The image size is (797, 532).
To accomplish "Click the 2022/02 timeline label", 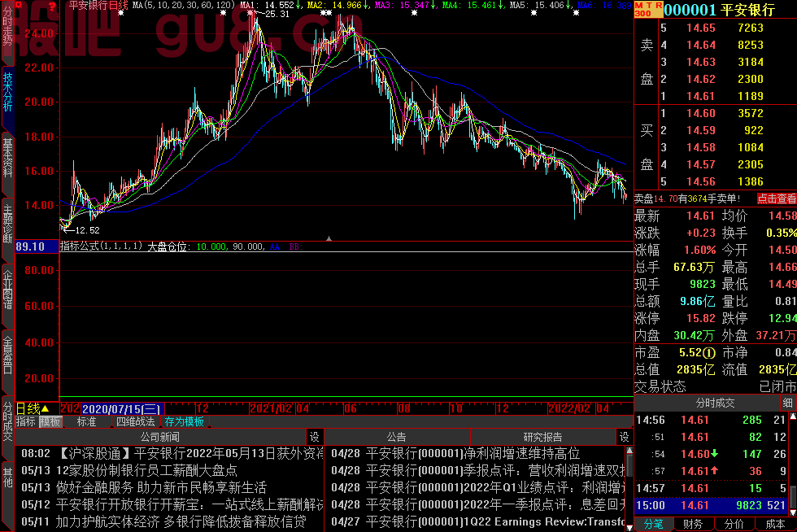I will coord(568,408).
